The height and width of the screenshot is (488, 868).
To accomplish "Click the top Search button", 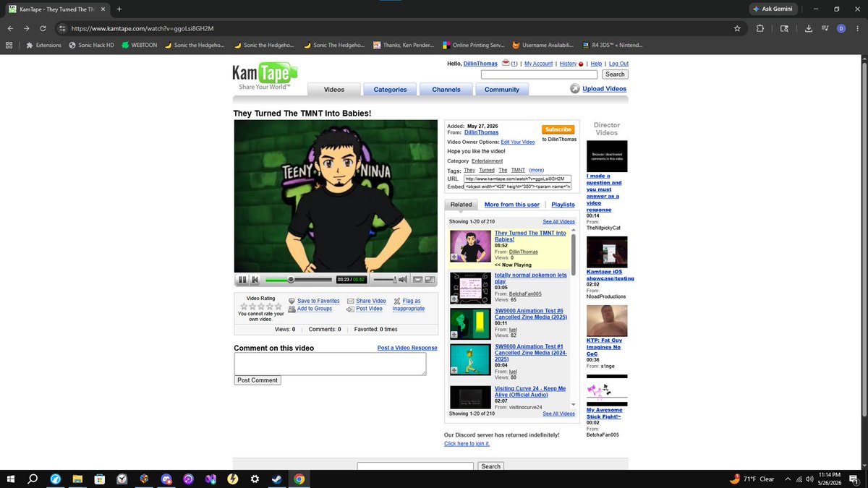I will tap(615, 74).
